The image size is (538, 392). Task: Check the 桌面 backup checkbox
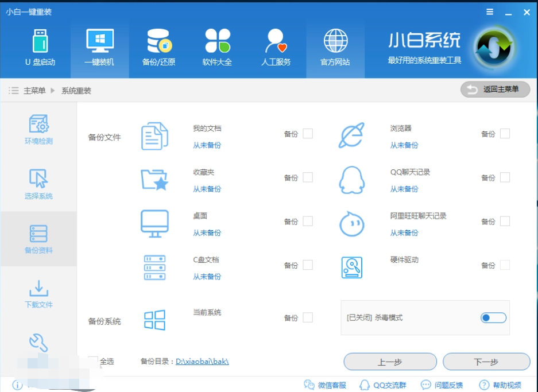(308, 221)
